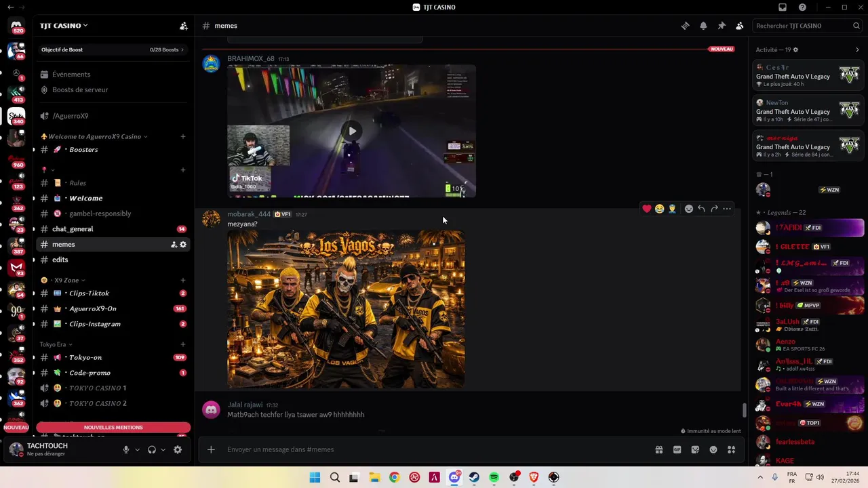Open the Threads icon in channel header
The height and width of the screenshot is (488, 868).
coord(686,26)
